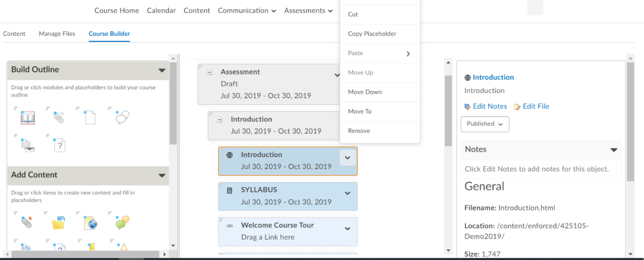This screenshot has height=260, width=644.
Task: Open the Edit File link
Action: [x=535, y=106]
